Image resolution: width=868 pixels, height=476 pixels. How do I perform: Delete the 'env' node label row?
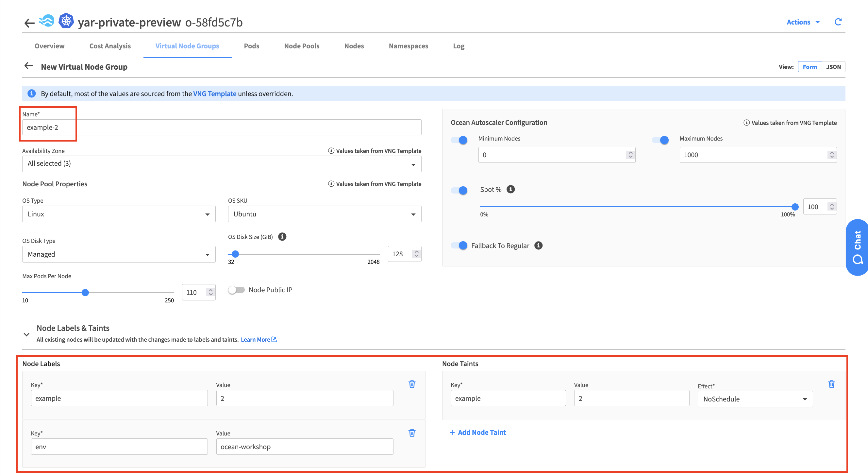click(412, 433)
